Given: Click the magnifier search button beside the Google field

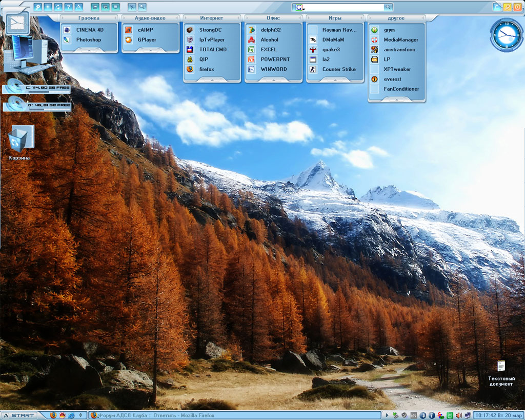Looking at the screenshot, I should point(388,7).
